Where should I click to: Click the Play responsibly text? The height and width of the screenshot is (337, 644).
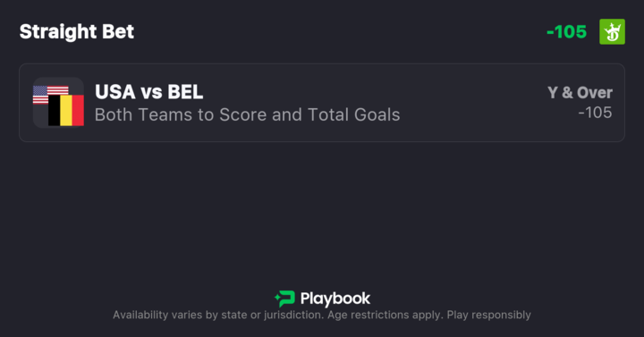pyautogui.click(x=488, y=315)
